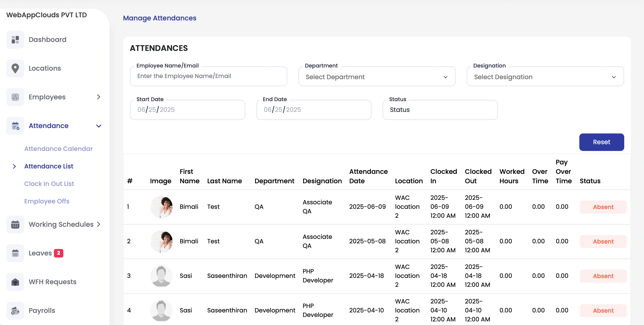This screenshot has width=644, height=325.
Task: Open the Select Department dropdown
Action: tap(377, 76)
